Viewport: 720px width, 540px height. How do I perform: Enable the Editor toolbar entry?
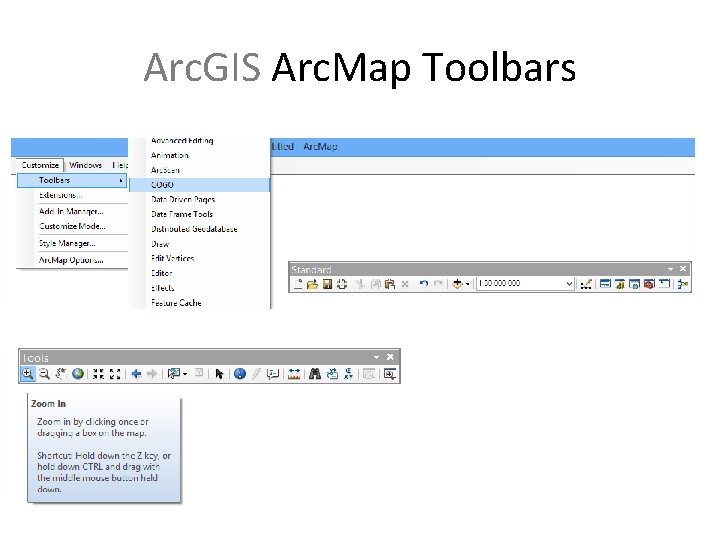pos(162,273)
